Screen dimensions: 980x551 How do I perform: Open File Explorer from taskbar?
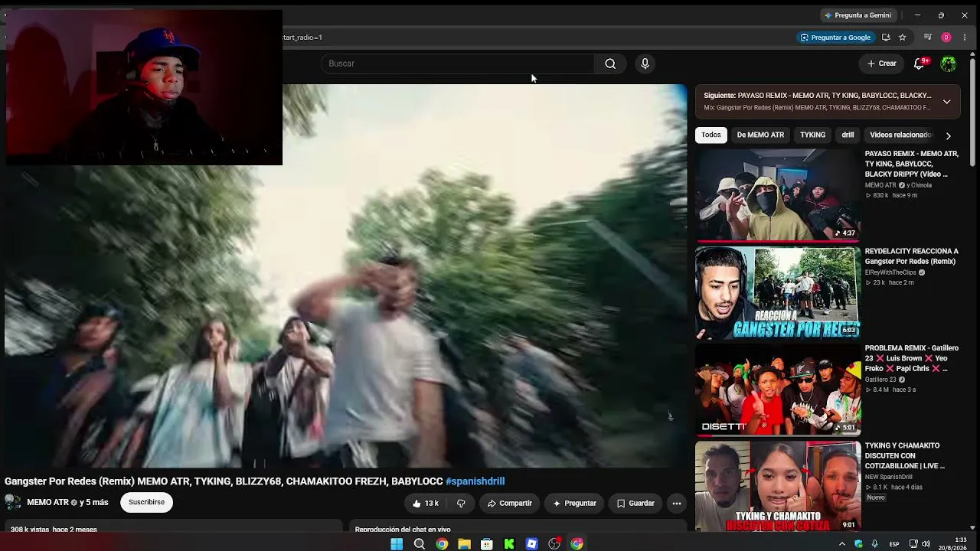pos(464,544)
